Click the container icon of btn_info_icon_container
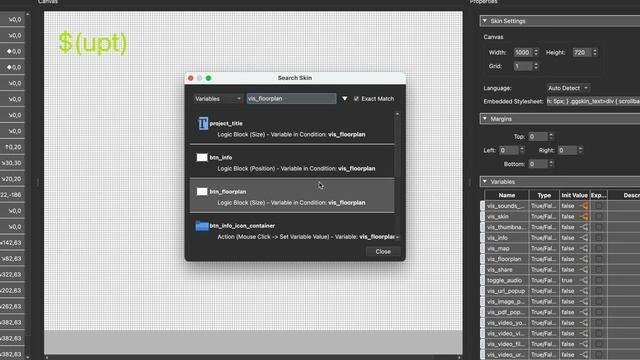Screen dimensions: 640x360 tap(202, 226)
